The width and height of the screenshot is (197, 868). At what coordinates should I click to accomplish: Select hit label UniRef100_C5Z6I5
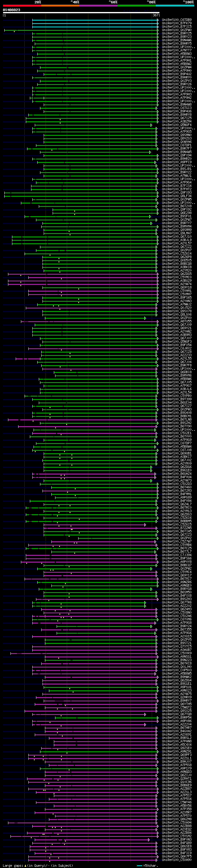pyautogui.click(x=177, y=525)
